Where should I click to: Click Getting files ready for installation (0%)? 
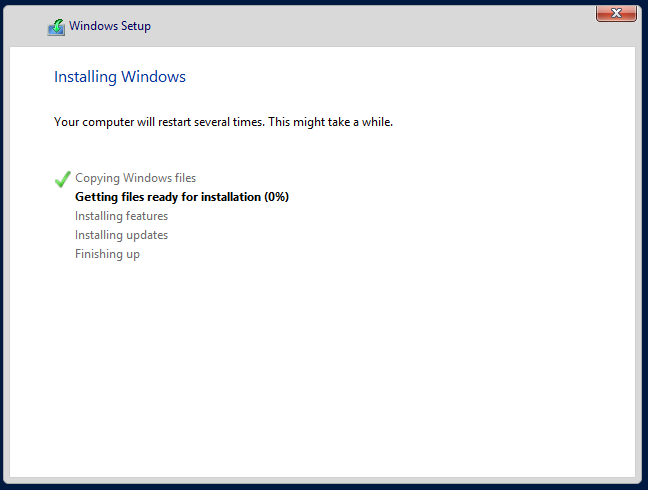tap(182, 197)
